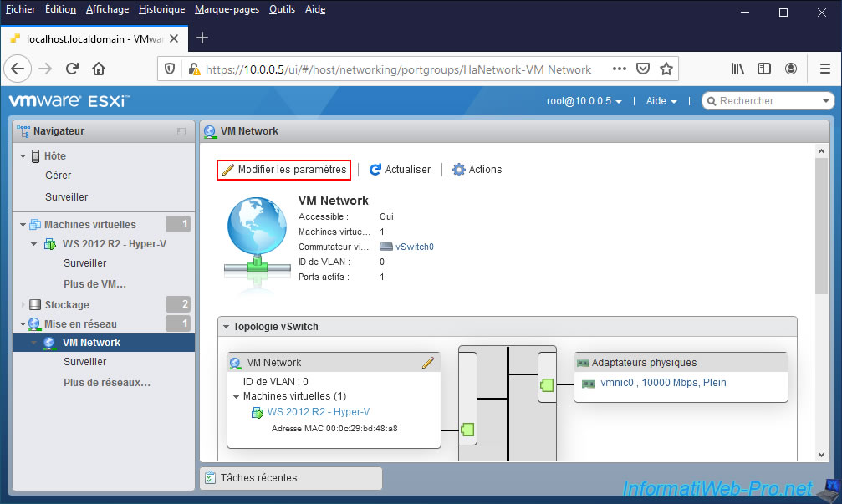
Task: Reload the page with the refresh icon
Action: (73, 69)
